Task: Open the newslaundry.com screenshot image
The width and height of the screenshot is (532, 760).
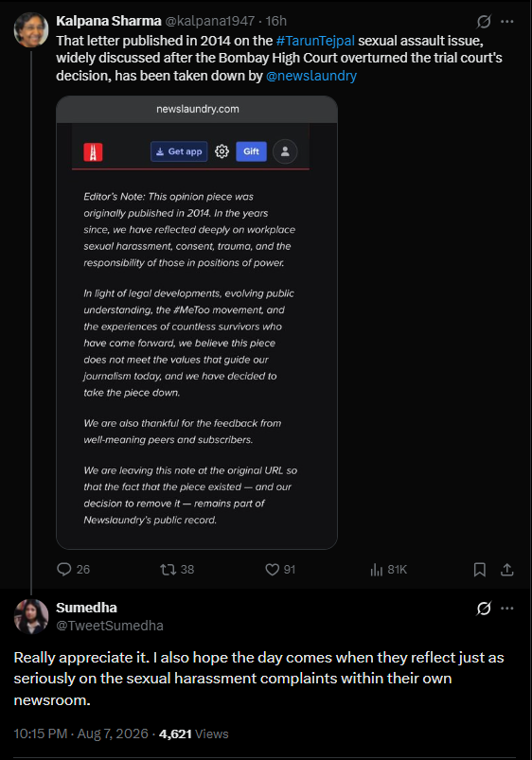Action: pos(197,323)
